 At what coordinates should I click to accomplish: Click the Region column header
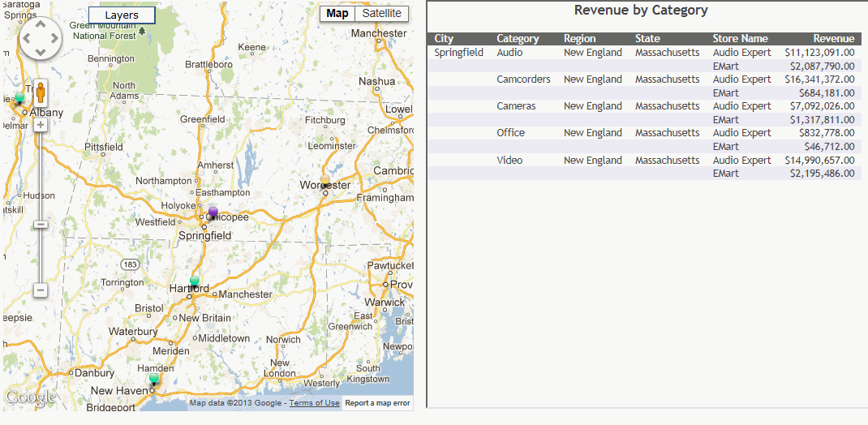click(579, 39)
